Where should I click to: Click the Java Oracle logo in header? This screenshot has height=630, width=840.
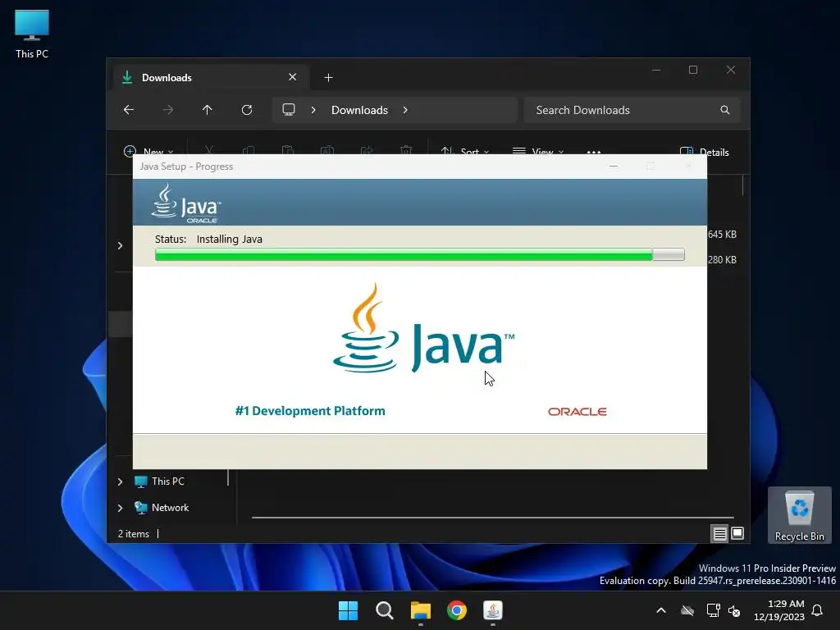(x=186, y=203)
